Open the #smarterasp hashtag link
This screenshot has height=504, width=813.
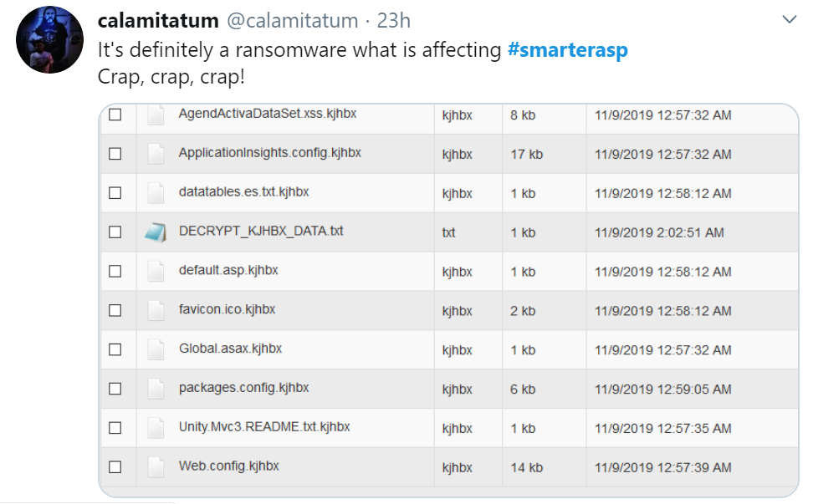click(x=568, y=50)
